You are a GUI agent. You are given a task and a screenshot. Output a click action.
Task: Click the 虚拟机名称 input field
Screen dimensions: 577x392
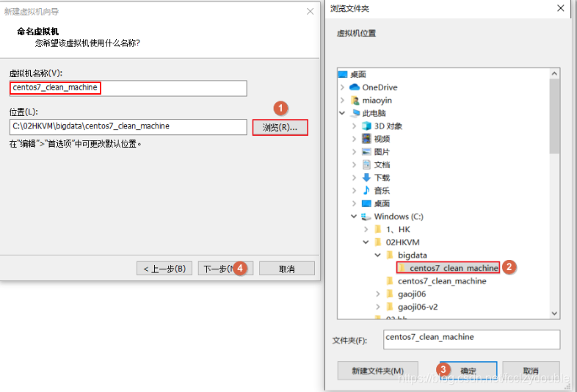128,88
